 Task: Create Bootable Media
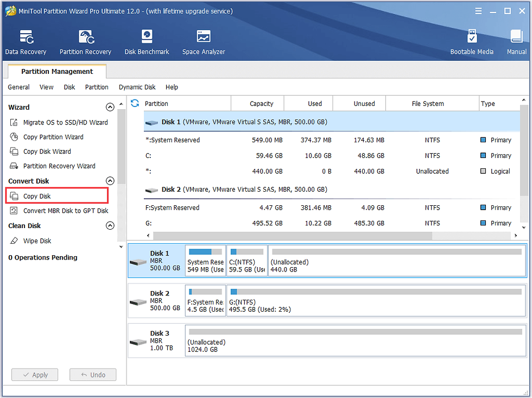tap(472, 42)
